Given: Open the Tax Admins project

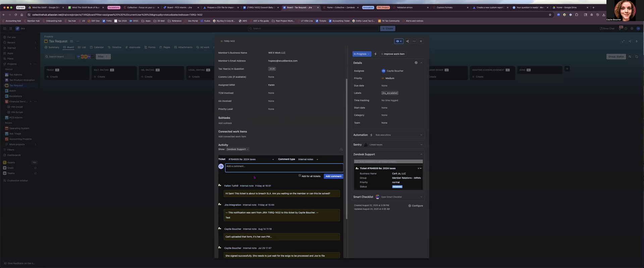Looking at the screenshot, I should coord(16,75).
